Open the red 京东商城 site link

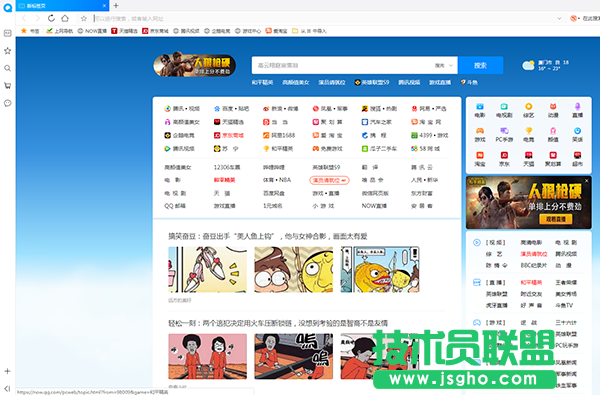point(229,135)
